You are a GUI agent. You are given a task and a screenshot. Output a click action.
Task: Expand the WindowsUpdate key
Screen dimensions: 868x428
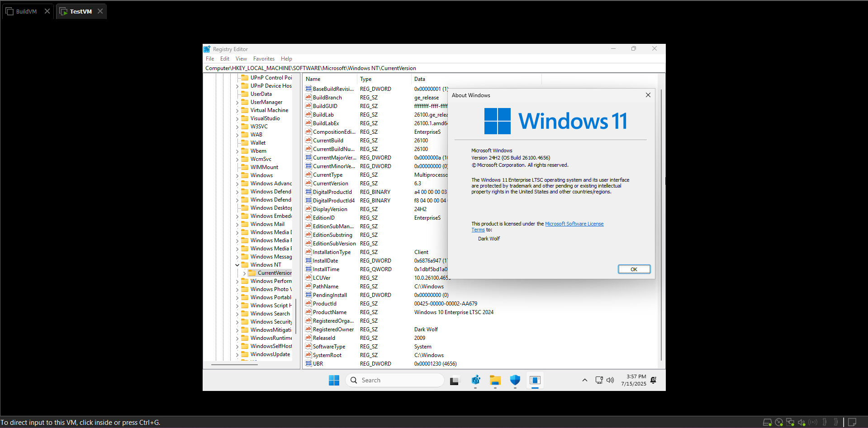pos(237,354)
